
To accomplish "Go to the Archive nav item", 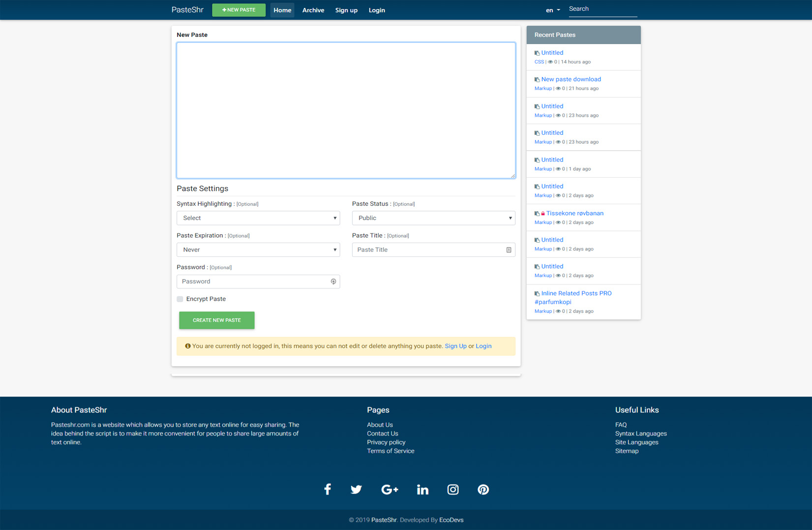I will (x=313, y=10).
